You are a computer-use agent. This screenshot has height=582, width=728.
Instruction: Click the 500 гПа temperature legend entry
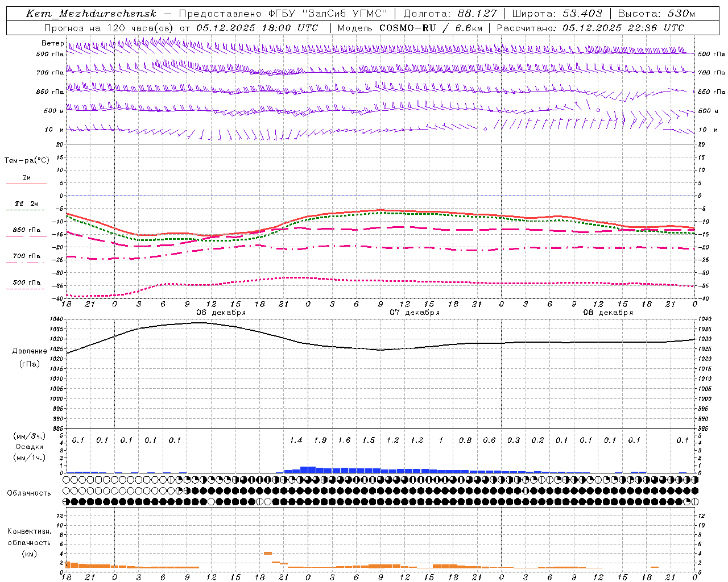tap(27, 282)
